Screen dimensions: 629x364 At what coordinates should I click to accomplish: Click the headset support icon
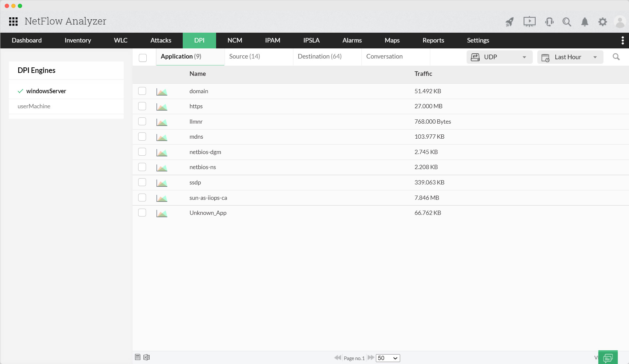pyautogui.click(x=549, y=22)
